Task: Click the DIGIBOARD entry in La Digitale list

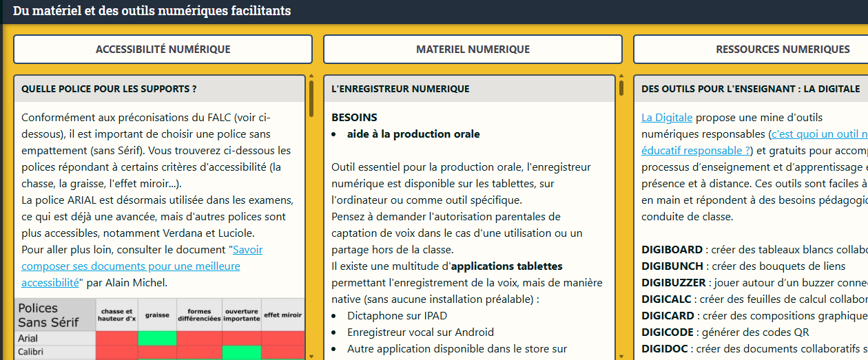Action: click(x=672, y=249)
